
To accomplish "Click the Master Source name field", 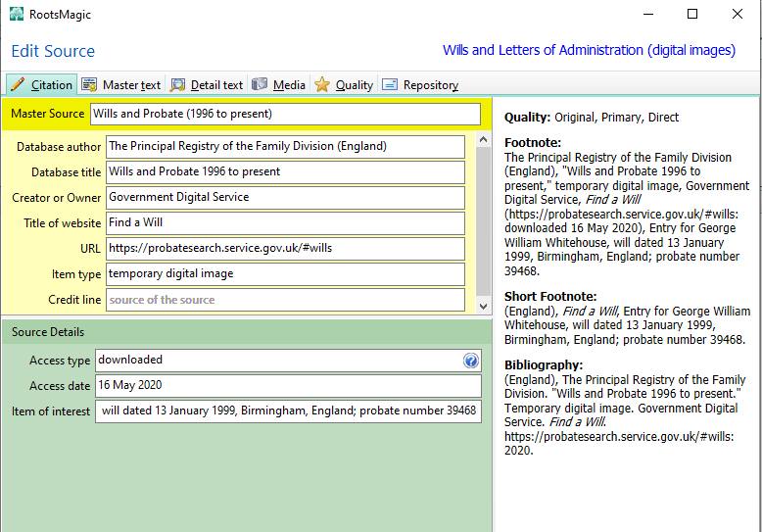I will [285, 114].
